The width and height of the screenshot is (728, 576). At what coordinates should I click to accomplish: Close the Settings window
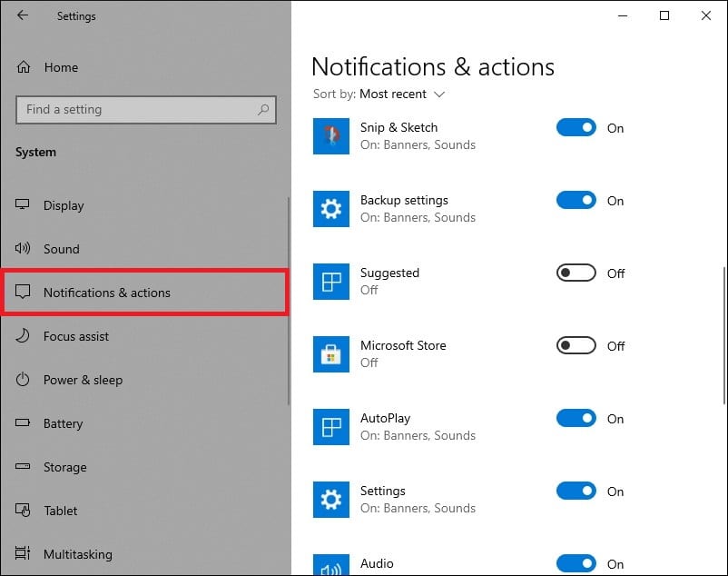point(705,15)
